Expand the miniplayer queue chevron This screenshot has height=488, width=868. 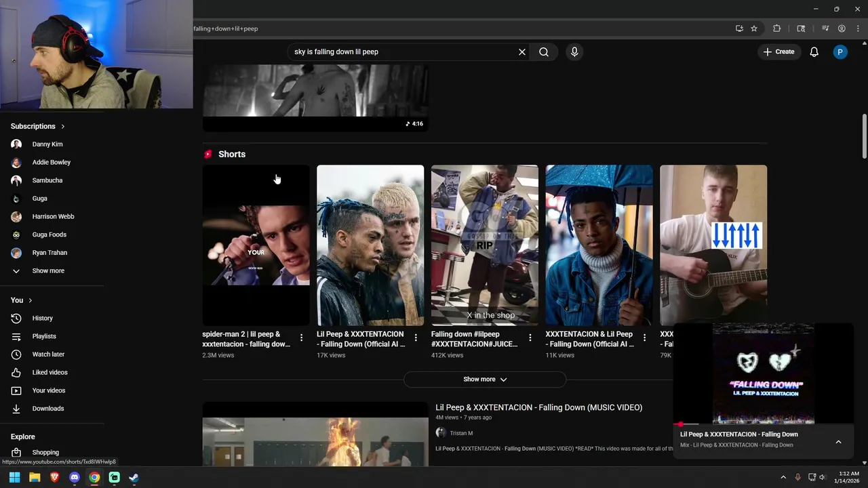point(838,442)
